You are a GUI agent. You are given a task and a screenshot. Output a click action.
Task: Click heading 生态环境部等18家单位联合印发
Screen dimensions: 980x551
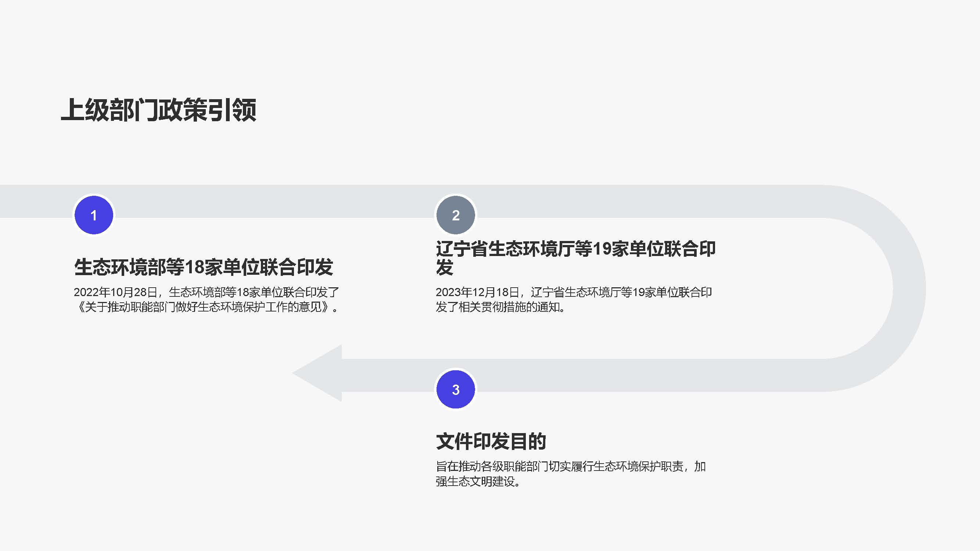coord(204,267)
